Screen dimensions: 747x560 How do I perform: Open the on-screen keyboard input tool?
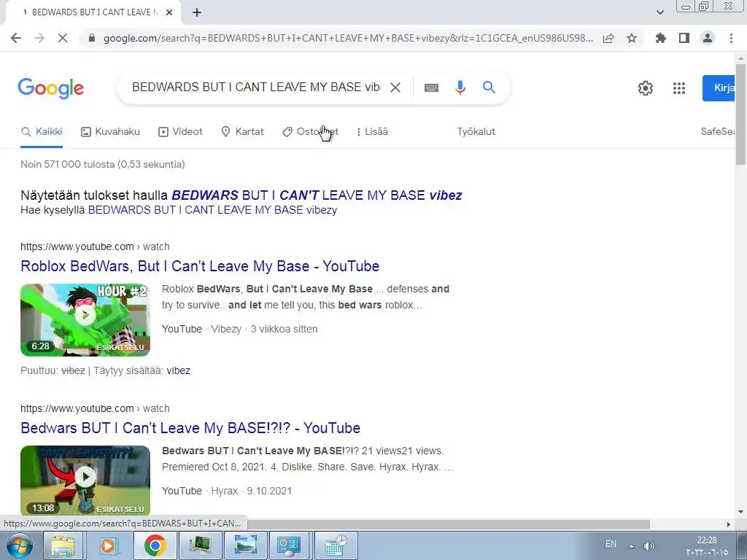click(431, 87)
